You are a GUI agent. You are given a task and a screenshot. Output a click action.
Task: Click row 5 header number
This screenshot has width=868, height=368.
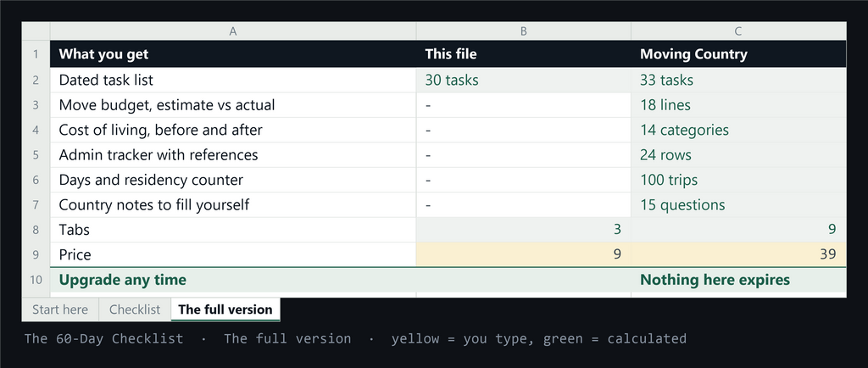pyautogui.click(x=36, y=155)
